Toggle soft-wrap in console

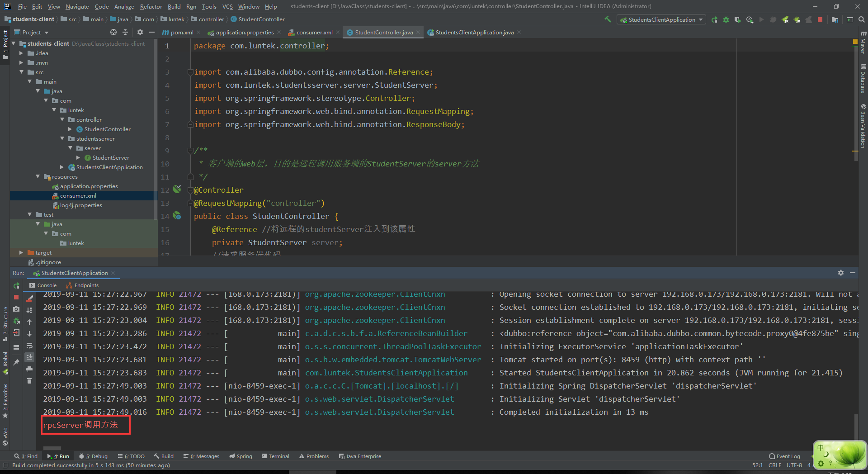point(29,346)
